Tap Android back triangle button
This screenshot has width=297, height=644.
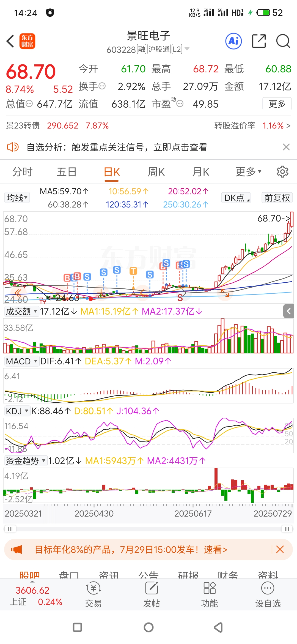(219, 627)
